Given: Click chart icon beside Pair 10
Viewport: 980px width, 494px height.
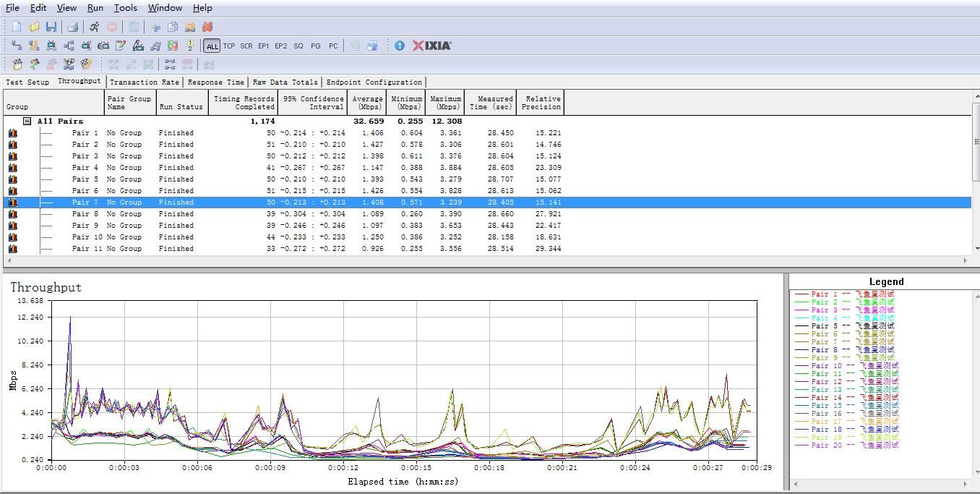Looking at the screenshot, I should pyautogui.click(x=13, y=237).
